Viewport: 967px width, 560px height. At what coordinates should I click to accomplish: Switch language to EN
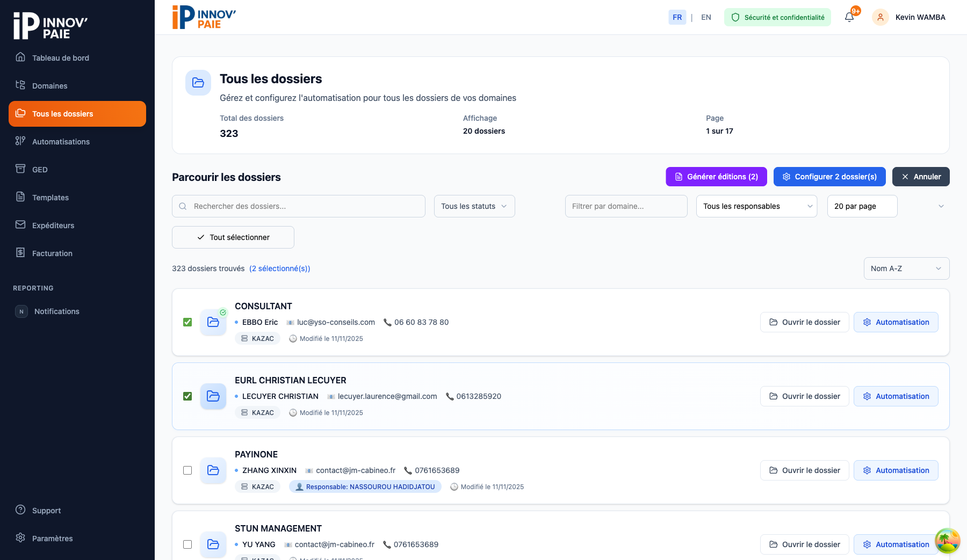(x=706, y=17)
